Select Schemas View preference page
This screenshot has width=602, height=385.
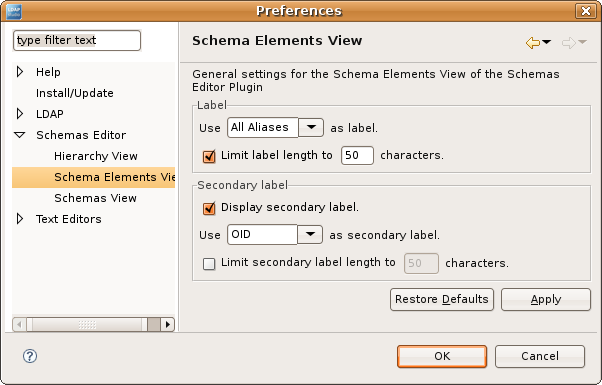[96, 198]
